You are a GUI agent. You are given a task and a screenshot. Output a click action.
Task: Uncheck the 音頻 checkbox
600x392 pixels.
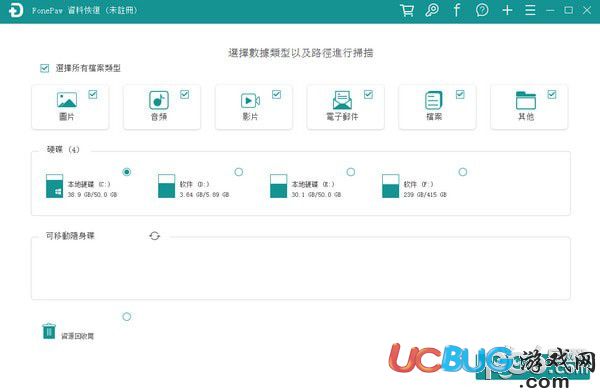click(x=184, y=94)
